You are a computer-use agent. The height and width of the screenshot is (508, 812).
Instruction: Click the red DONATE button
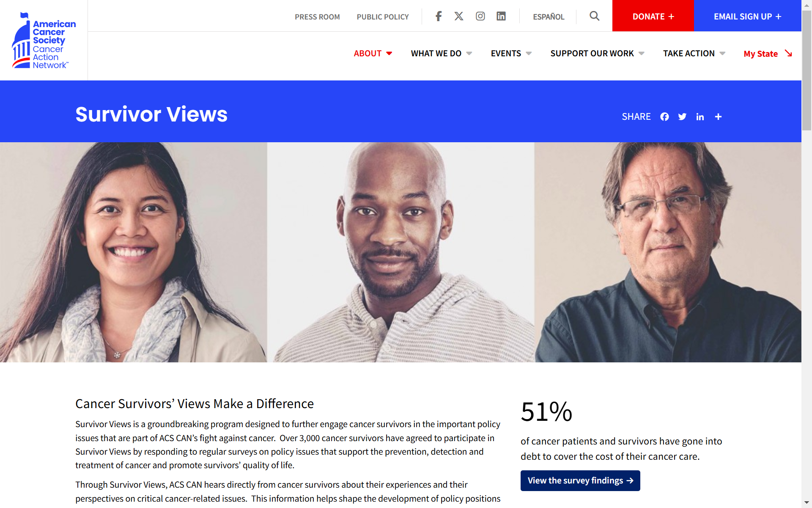(653, 16)
